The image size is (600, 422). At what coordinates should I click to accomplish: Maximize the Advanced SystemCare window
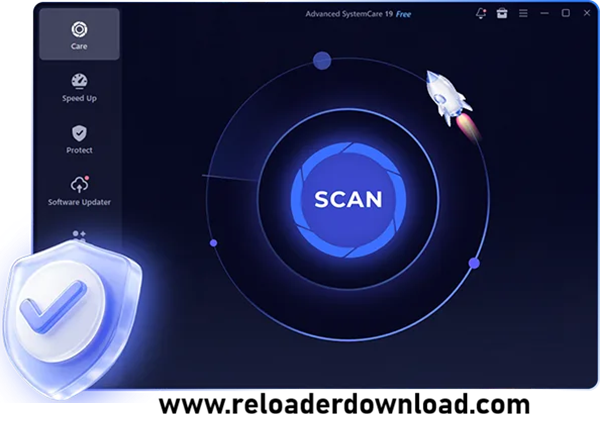coord(566,13)
